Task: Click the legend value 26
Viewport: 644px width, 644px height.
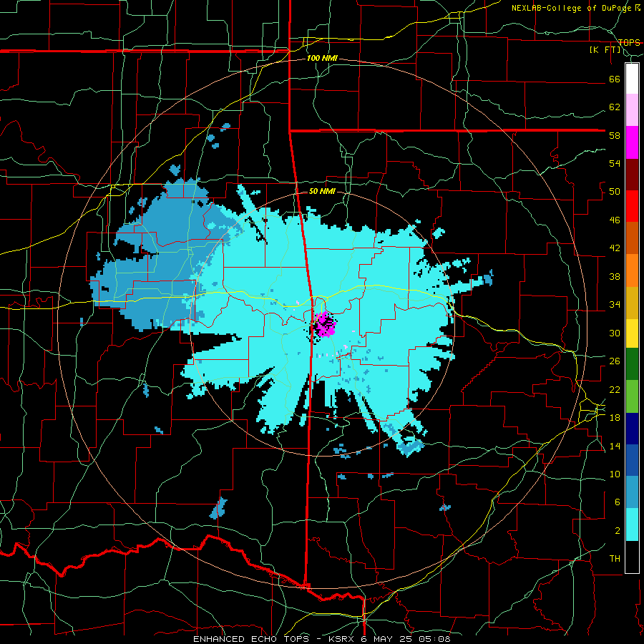Action: (x=615, y=361)
